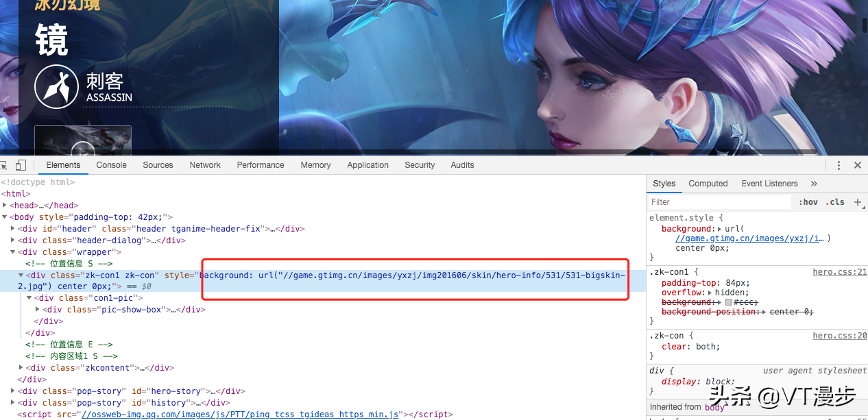Image resolution: width=868 pixels, height=420 pixels.
Task: Select the "位置信息 E" comment line
Action: [69, 345]
